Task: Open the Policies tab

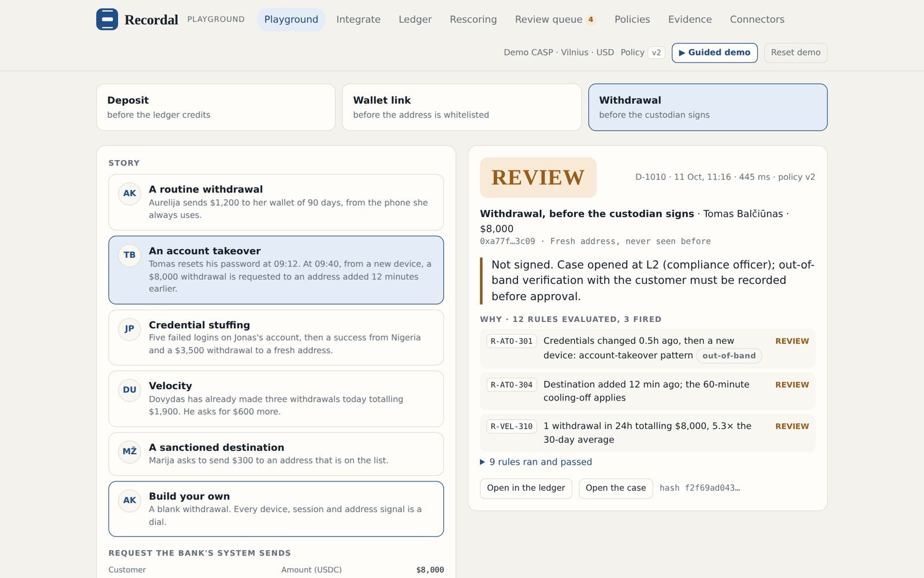Action: (x=632, y=19)
